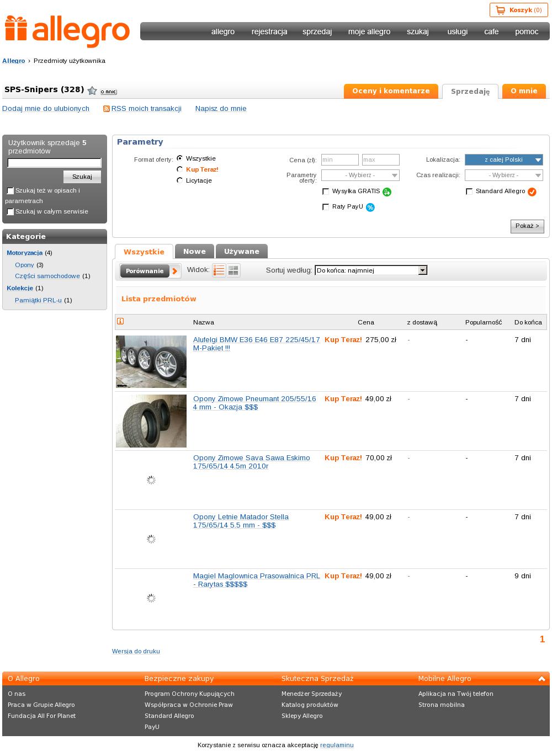Focus the minimum price field
The height and width of the screenshot is (756, 552).
tap(340, 160)
